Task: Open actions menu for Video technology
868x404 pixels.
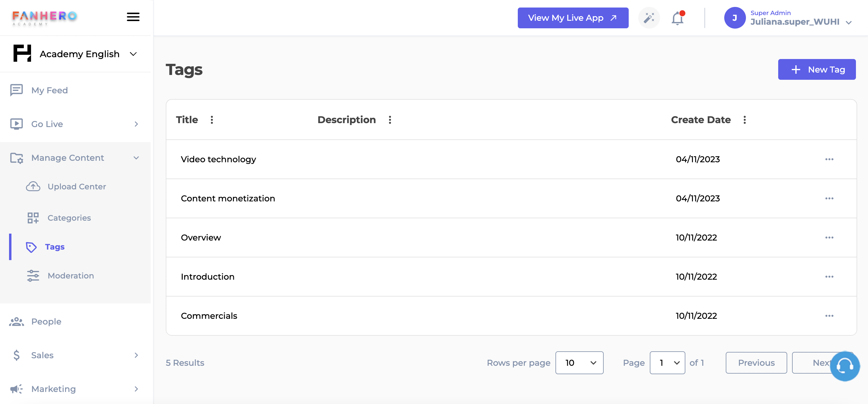Action: [829, 159]
